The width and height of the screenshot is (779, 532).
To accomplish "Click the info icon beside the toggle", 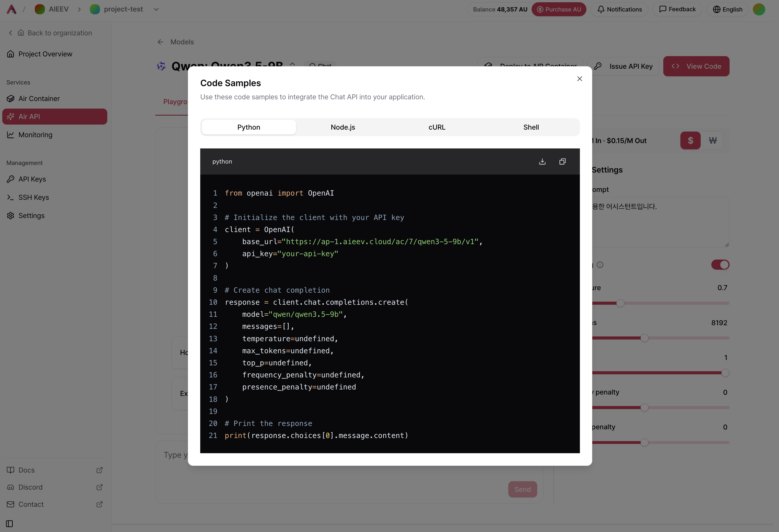I will point(600,265).
